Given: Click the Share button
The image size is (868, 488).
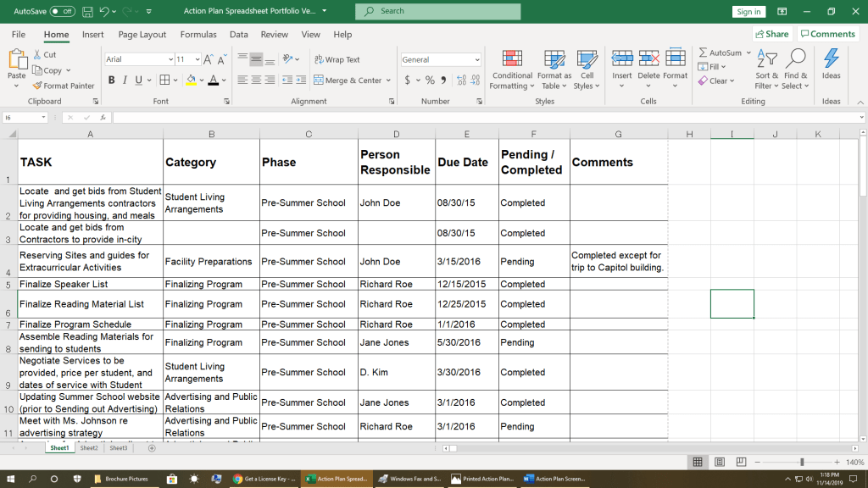Looking at the screenshot, I should 771,35.
